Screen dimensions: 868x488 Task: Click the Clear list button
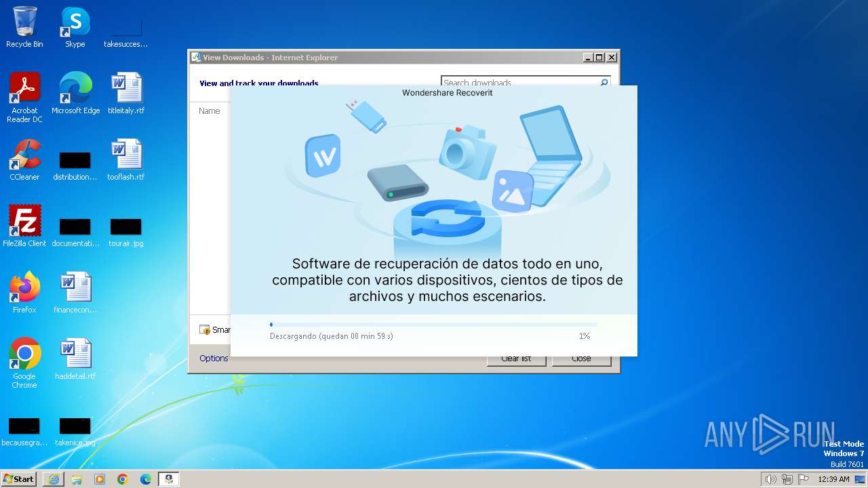coord(516,359)
